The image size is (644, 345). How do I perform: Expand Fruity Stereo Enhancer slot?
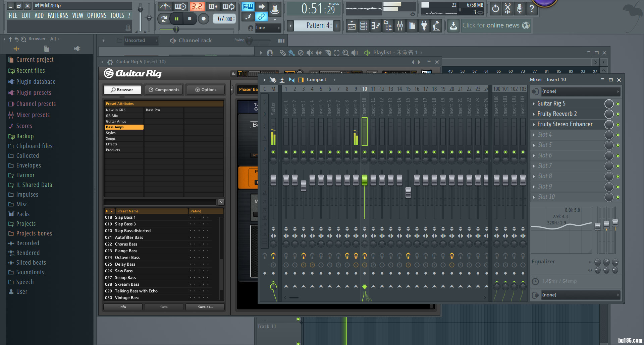coord(534,125)
